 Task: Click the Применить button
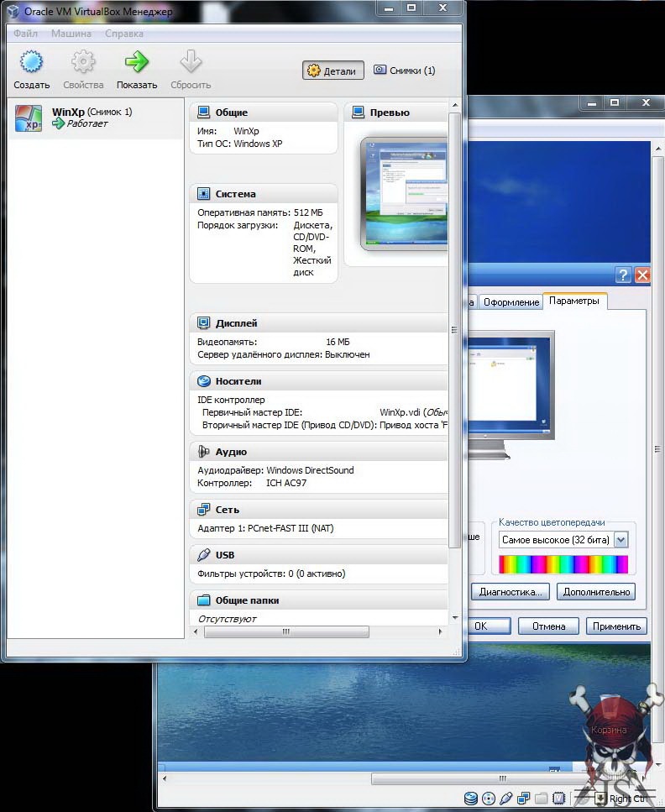616,626
